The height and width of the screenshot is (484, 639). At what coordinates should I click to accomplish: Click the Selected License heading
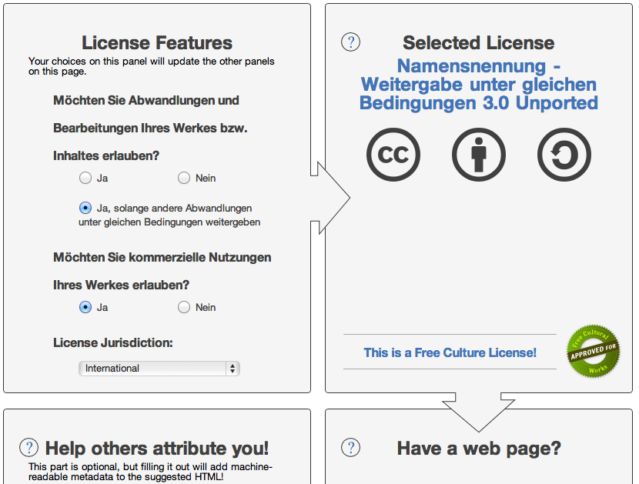point(478,43)
